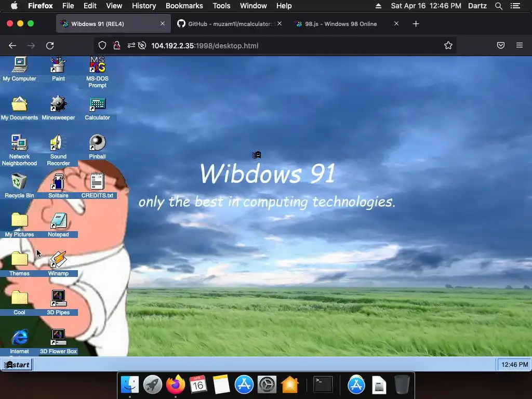The height and width of the screenshot is (399, 532).
Task: Launch the Solitaire shortcut
Action: pos(58,186)
